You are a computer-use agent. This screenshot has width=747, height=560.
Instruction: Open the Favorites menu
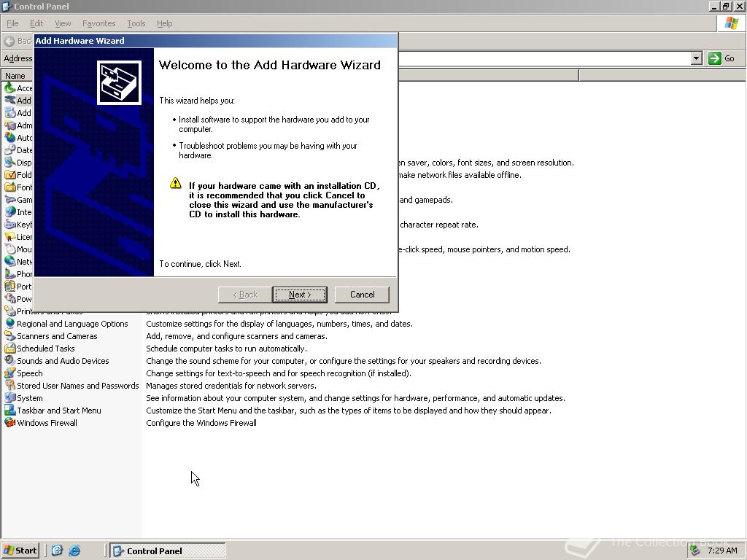point(98,23)
